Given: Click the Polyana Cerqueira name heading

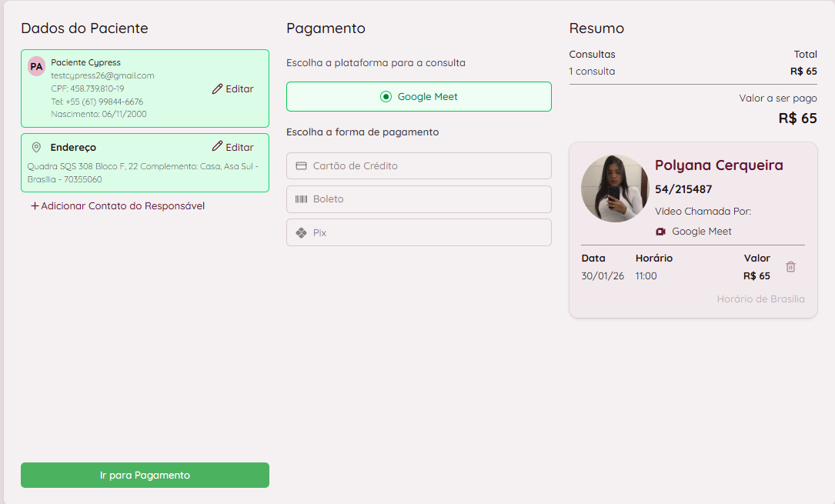Looking at the screenshot, I should point(719,165).
